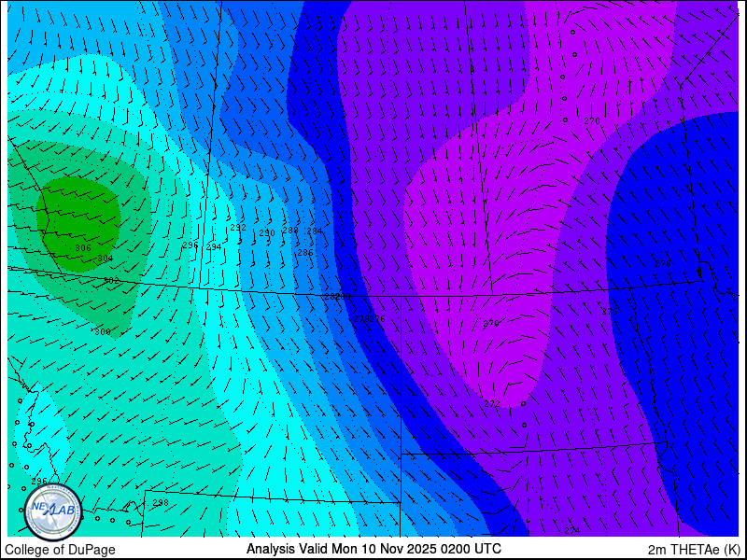Select the 298 contour label
The width and height of the screenshot is (747, 560).
click(161, 502)
